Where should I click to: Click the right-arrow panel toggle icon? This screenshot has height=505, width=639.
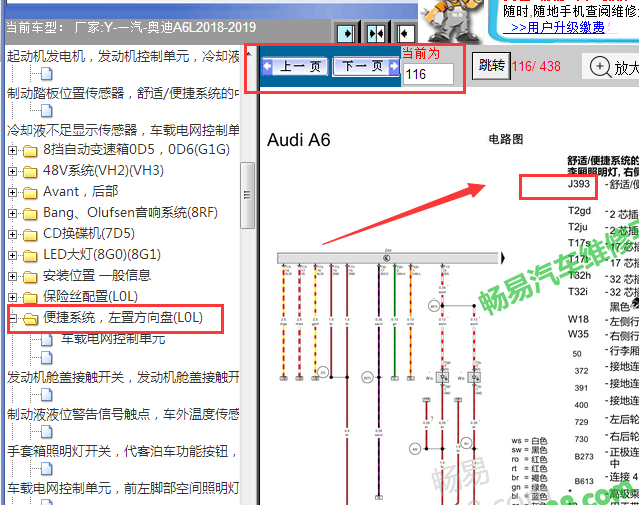346,33
